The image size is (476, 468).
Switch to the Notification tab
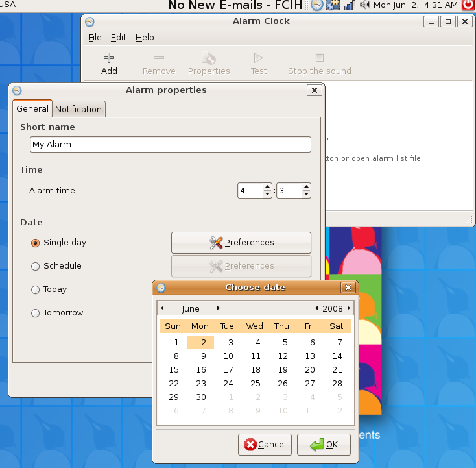tap(78, 109)
